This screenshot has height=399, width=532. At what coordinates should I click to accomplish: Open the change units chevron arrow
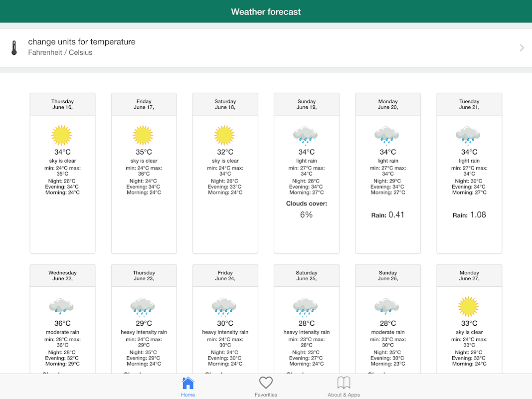coord(522,48)
